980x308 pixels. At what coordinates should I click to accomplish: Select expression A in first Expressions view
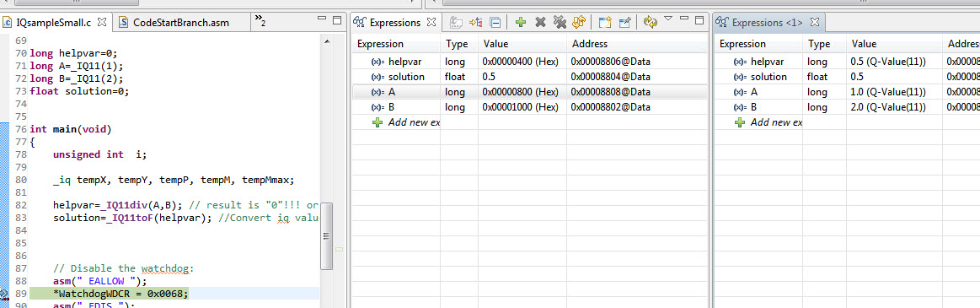click(530, 92)
